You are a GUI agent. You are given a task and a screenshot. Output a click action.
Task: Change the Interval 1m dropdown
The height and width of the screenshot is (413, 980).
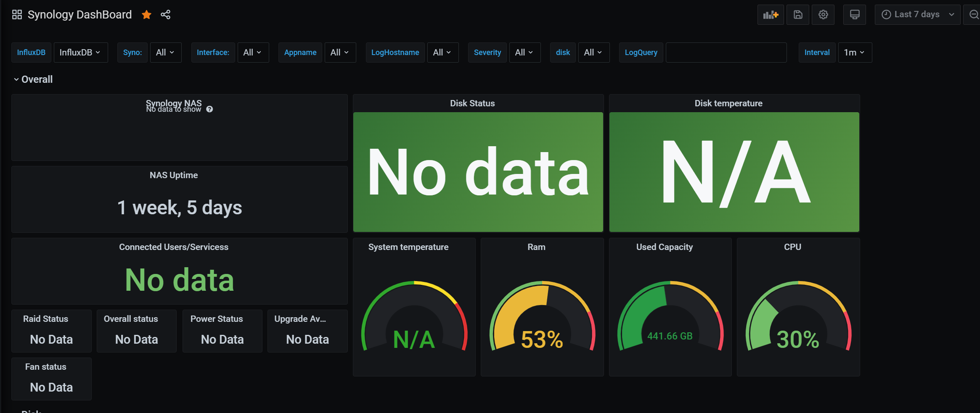coord(855,53)
